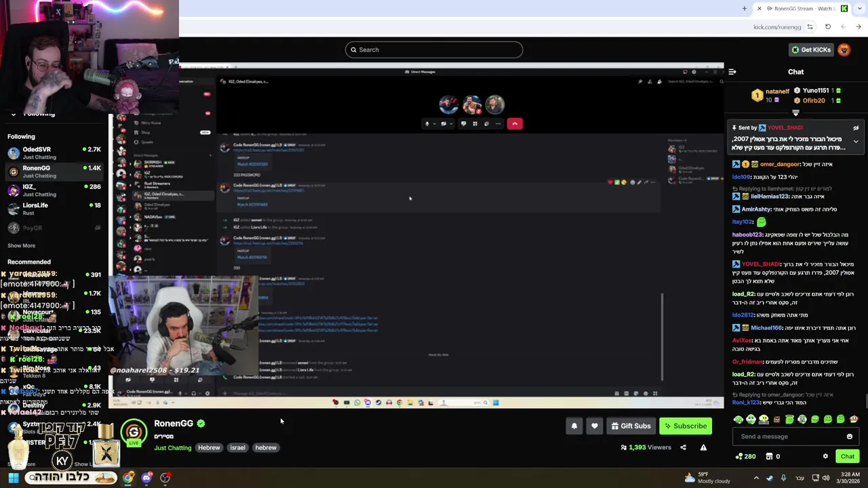Open IGZ_ channel in Following sidebar
Image resolution: width=868 pixels, height=488 pixels.
54,190
